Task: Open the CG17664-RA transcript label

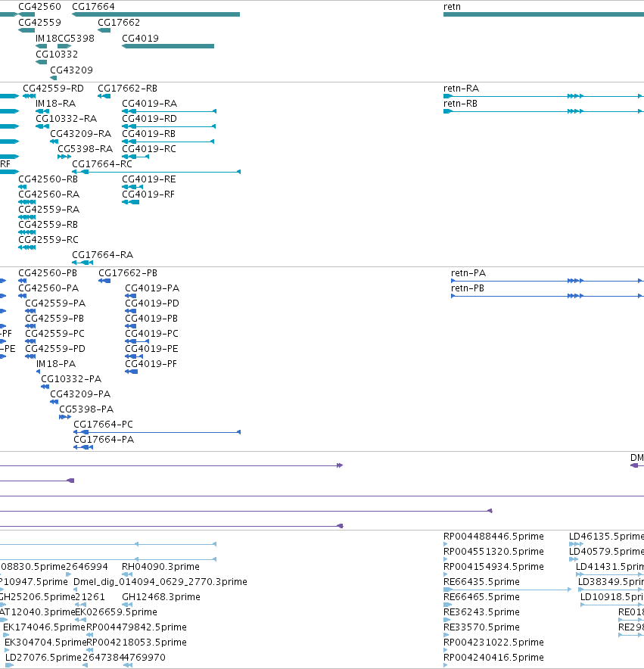Action: [x=103, y=255]
